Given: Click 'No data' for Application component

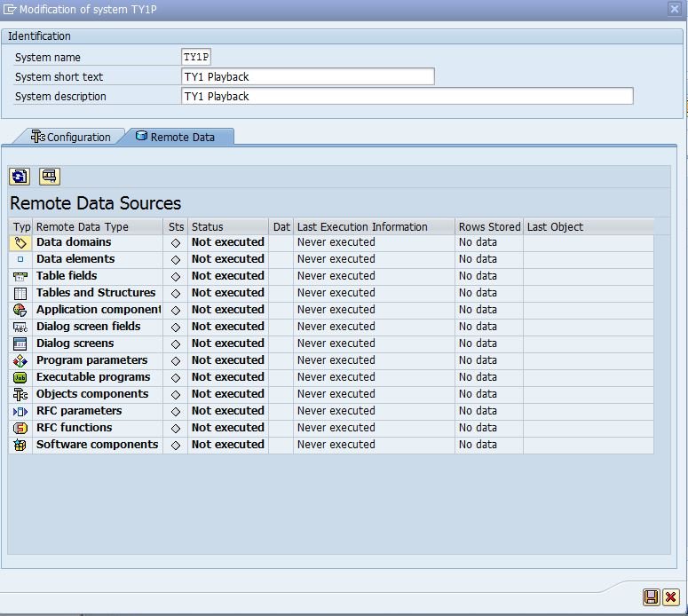Looking at the screenshot, I should pos(478,309).
